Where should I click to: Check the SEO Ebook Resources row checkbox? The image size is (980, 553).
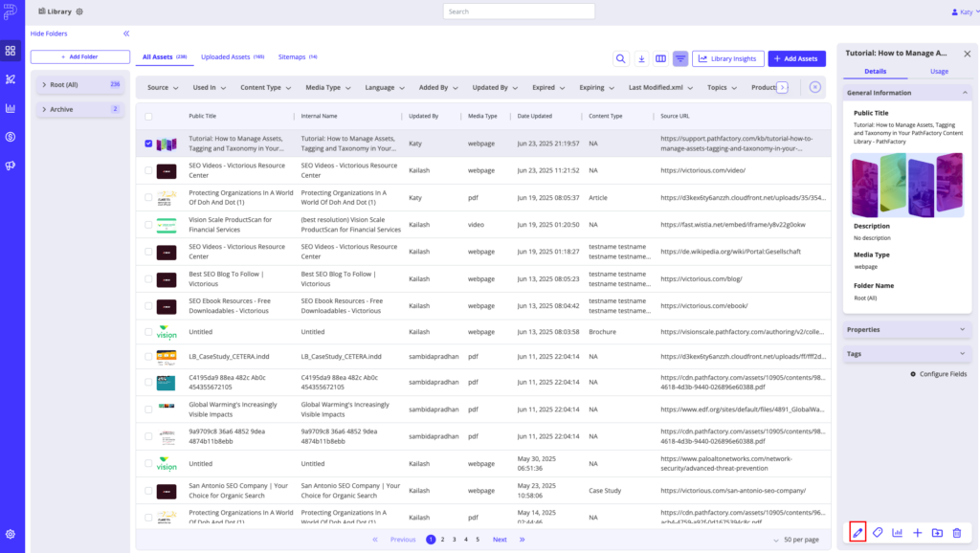(x=148, y=305)
